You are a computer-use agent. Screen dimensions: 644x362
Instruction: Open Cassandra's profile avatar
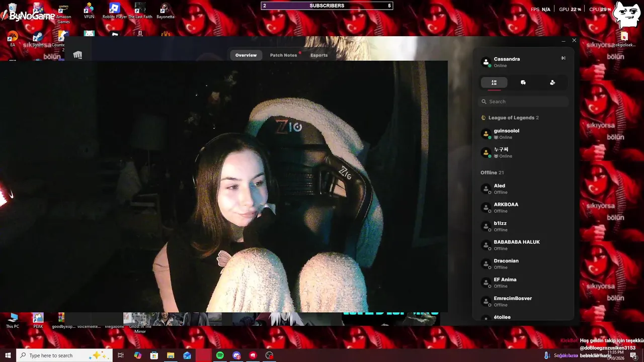[486, 62]
